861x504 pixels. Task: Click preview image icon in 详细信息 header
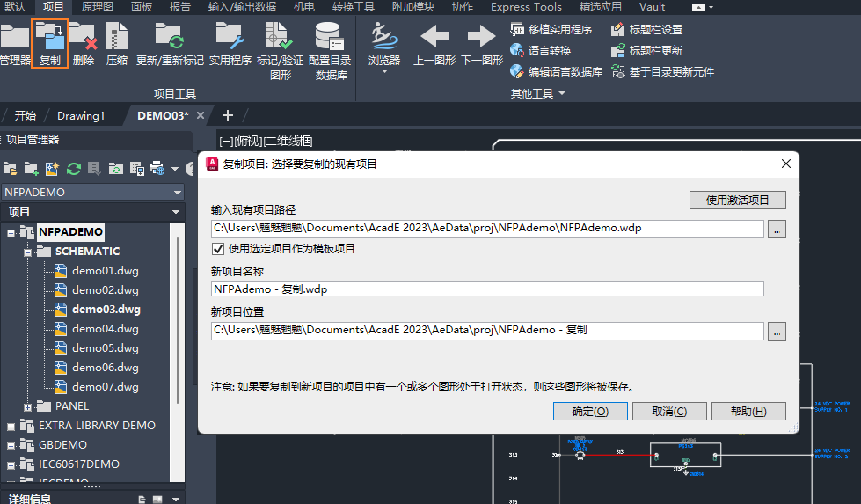click(x=157, y=499)
